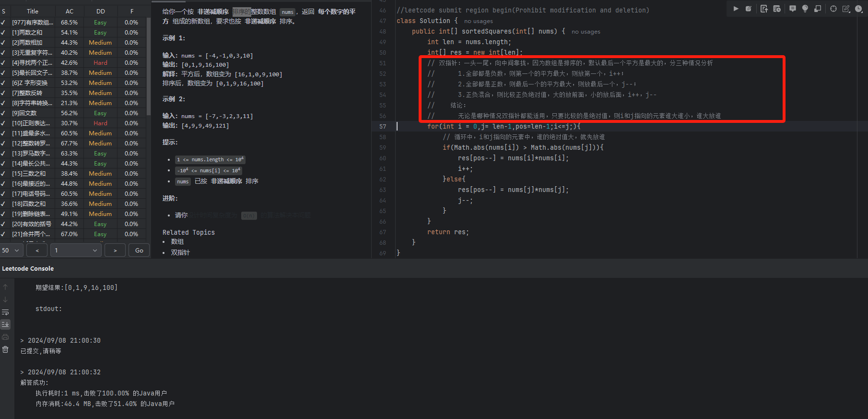Click the console down arrow icon
This screenshot has height=419, width=868.
click(x=5, y=299)
